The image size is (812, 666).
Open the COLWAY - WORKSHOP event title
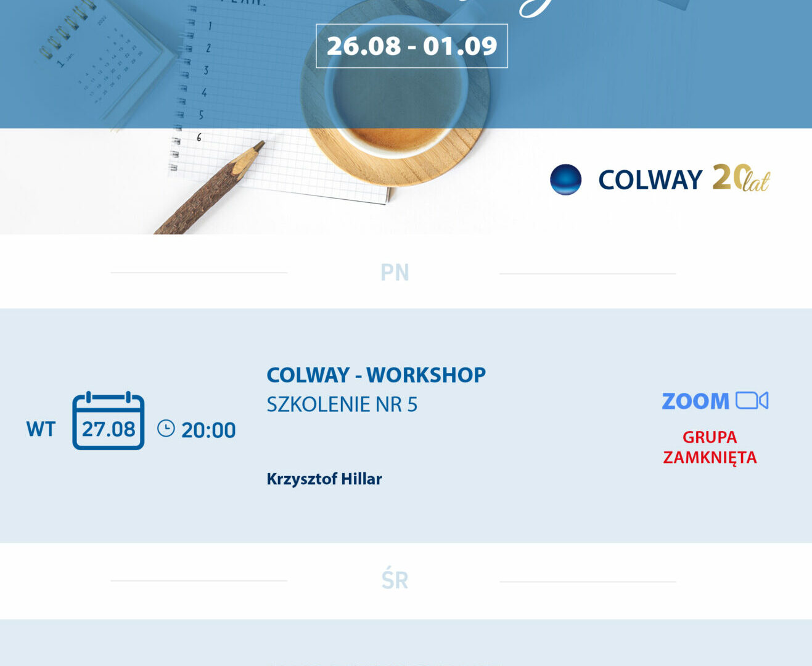pyautogui.click(x=376, y=375)
